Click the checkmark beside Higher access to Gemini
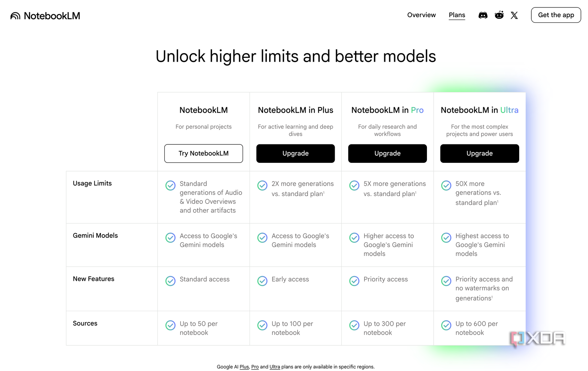This screenshot has width=588, height=371. tap(354, 238)
